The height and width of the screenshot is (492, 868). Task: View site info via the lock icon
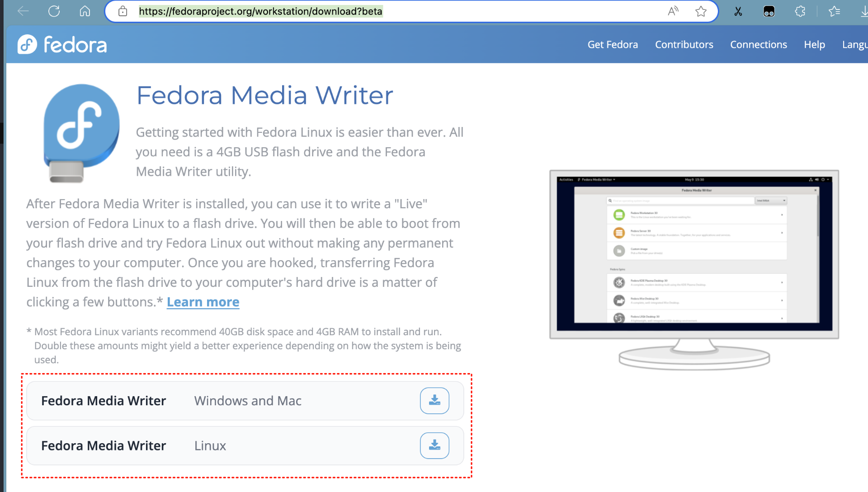(x=123, y=11)
